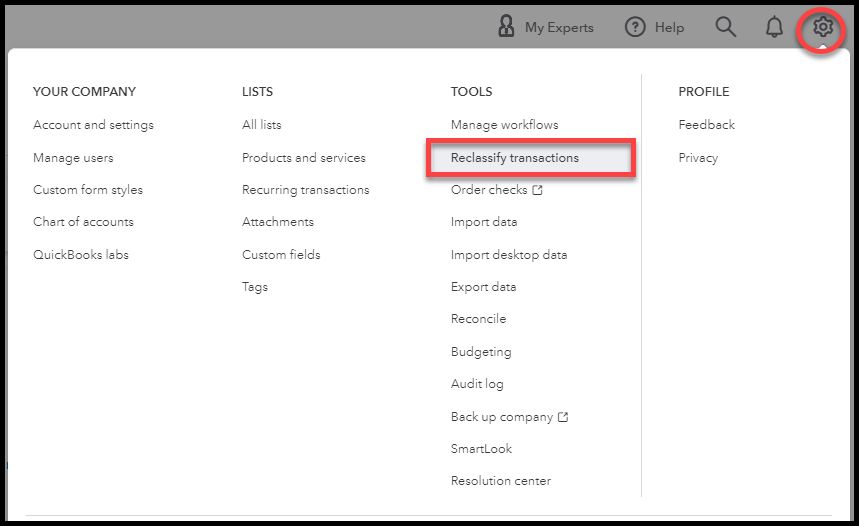Open Custom form styles
The image size is (859, 526).
point(88,190)
